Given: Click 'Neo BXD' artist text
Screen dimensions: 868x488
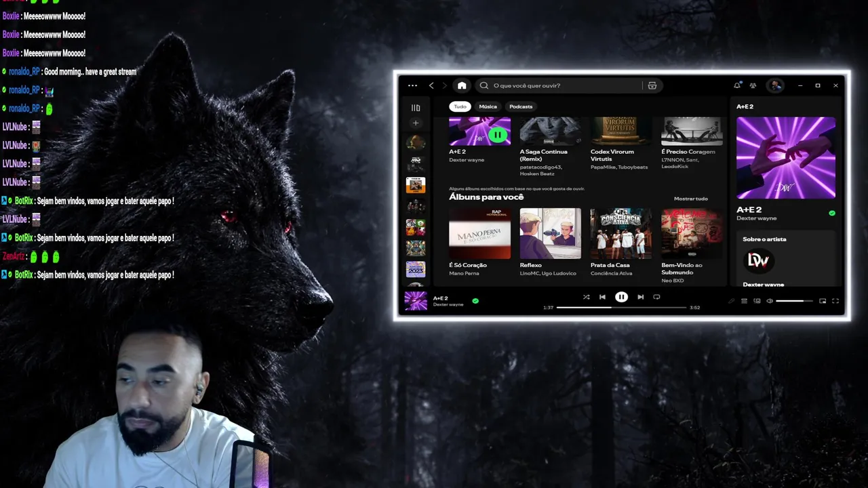Looking at the screenshot, I should click(672, 281).
